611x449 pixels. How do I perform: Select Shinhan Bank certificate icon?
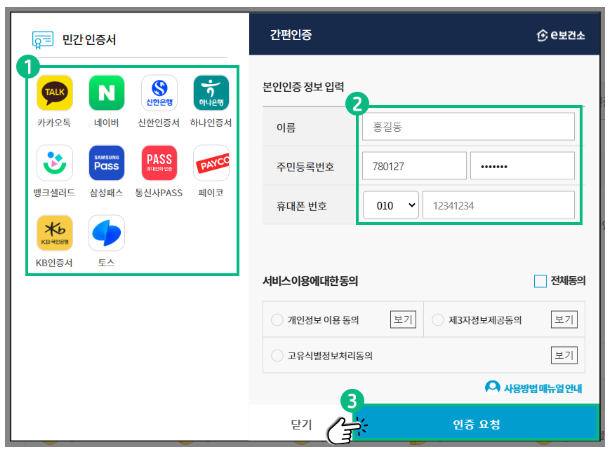click(x=159, y=93)
